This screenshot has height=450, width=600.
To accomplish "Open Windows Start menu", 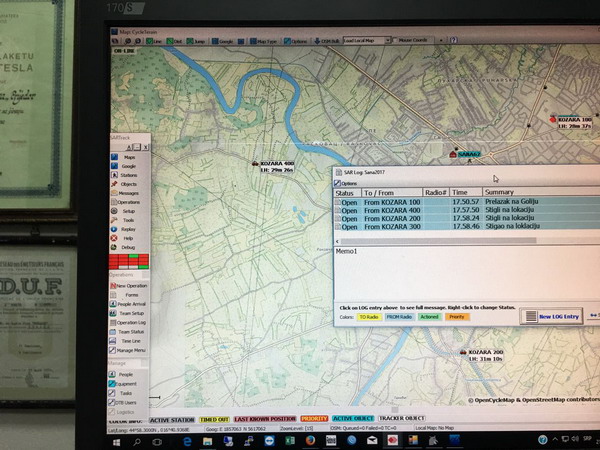I will pyautogui.click(x=116, y=442).
